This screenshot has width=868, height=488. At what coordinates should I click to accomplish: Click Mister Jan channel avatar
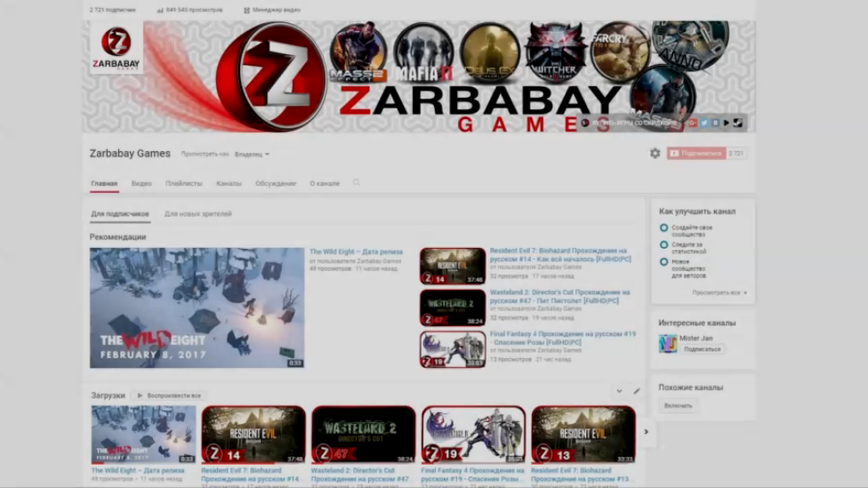(x=668, y=344)
